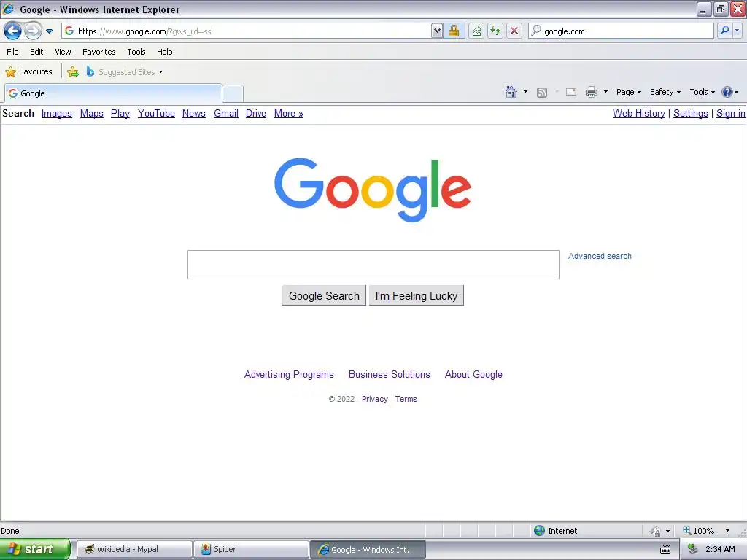The image size is (747, 560).
Task: Open the Tools command bar dropdown
Action: coord(702,92)
